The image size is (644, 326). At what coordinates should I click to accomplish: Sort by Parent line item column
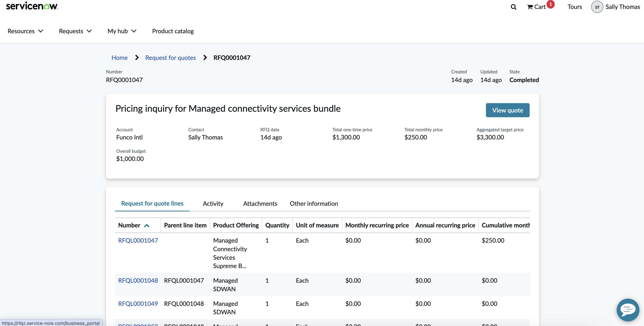pos(185,225)
